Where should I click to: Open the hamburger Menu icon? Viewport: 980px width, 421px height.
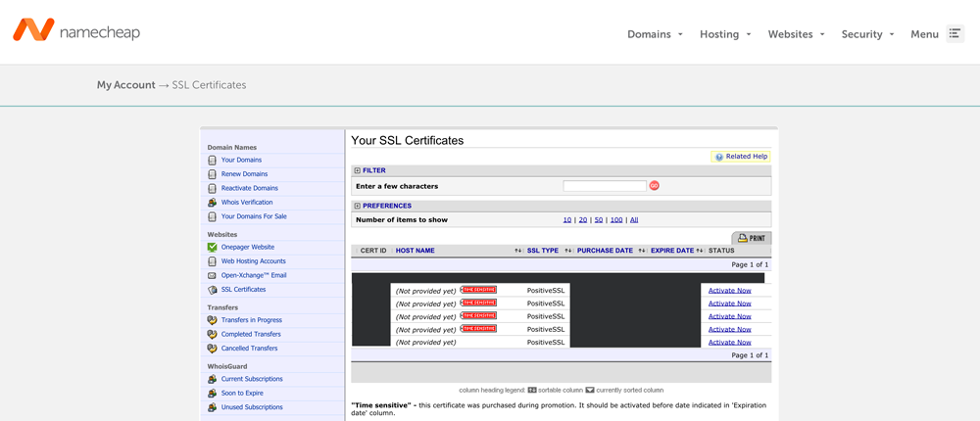click(x=955, y=33)
